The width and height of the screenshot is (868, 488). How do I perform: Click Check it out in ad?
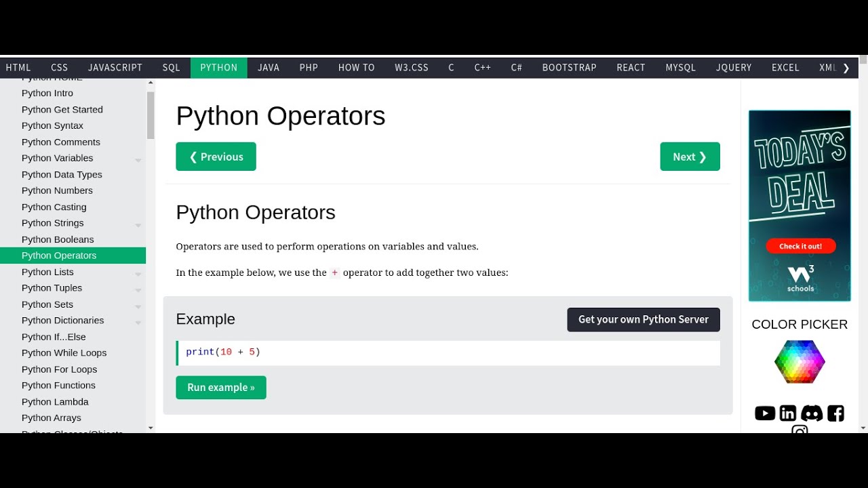tap(801, 246)
